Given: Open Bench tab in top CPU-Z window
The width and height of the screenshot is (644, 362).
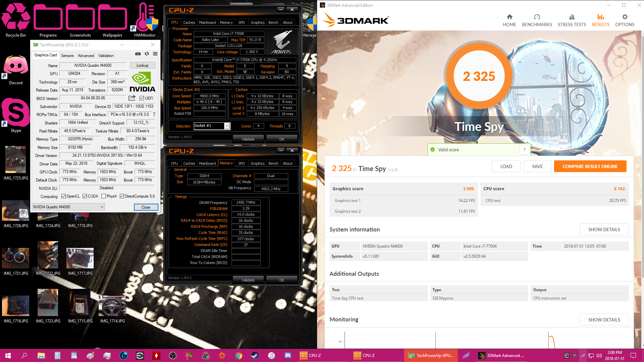Looking at the screenshot, I should (273, 22).
